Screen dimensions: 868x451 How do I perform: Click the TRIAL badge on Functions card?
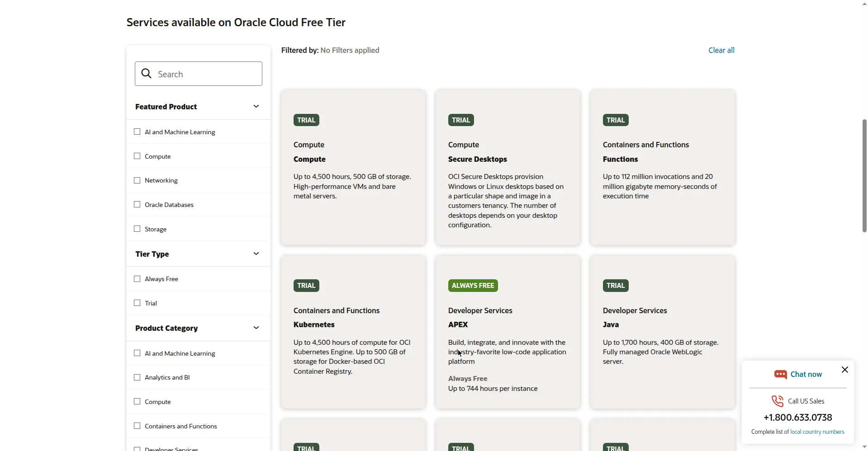click(616, 120)
